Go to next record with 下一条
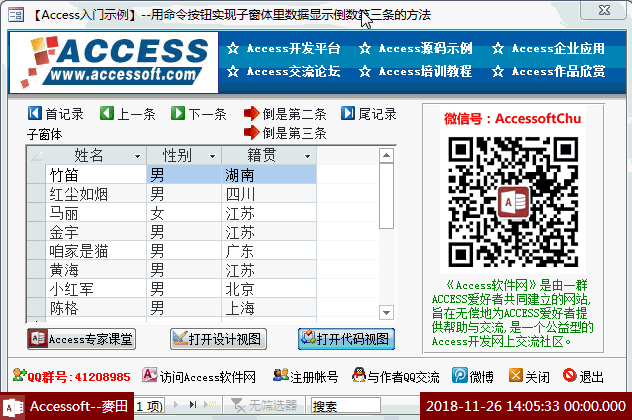 [178, 114]
